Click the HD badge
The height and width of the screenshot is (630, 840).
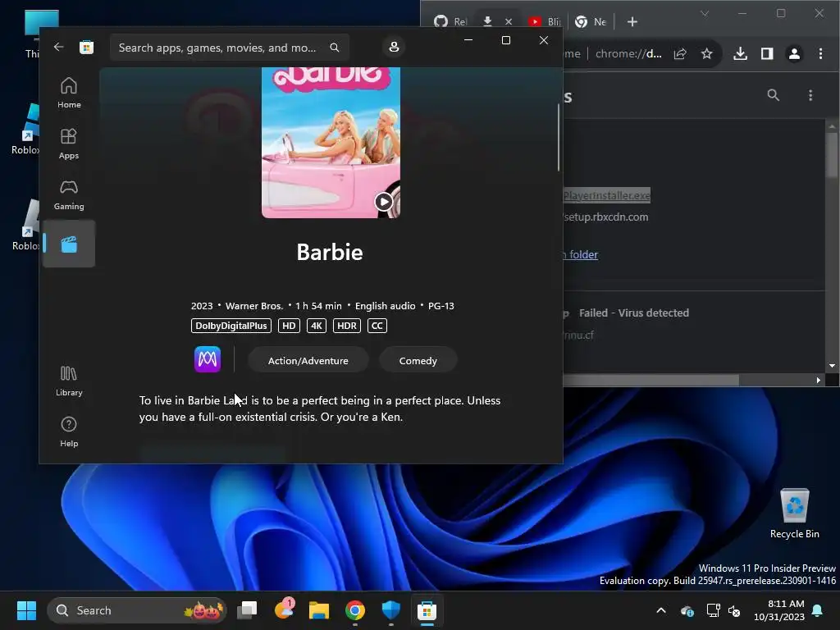point(289,326)
